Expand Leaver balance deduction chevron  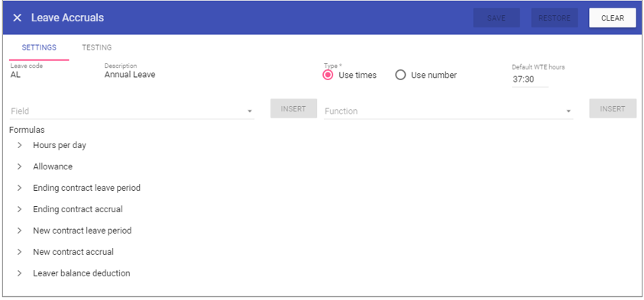19,273
